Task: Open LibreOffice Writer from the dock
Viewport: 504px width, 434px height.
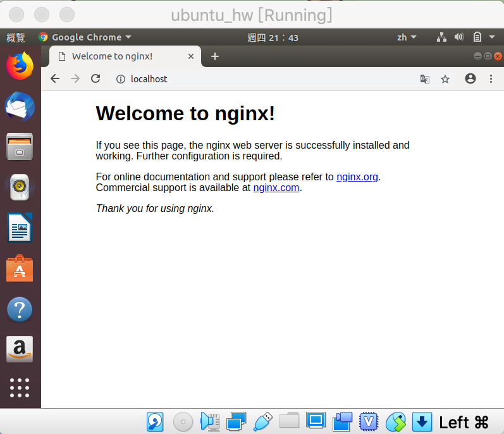Action: point(20,227)
